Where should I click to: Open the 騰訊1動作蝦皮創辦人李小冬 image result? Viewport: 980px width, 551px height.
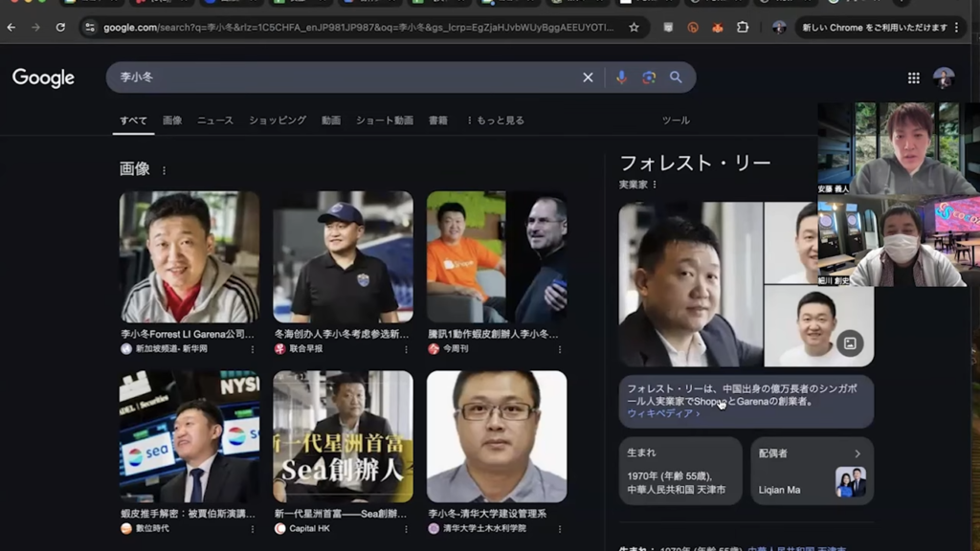click(x=497, y=256)
